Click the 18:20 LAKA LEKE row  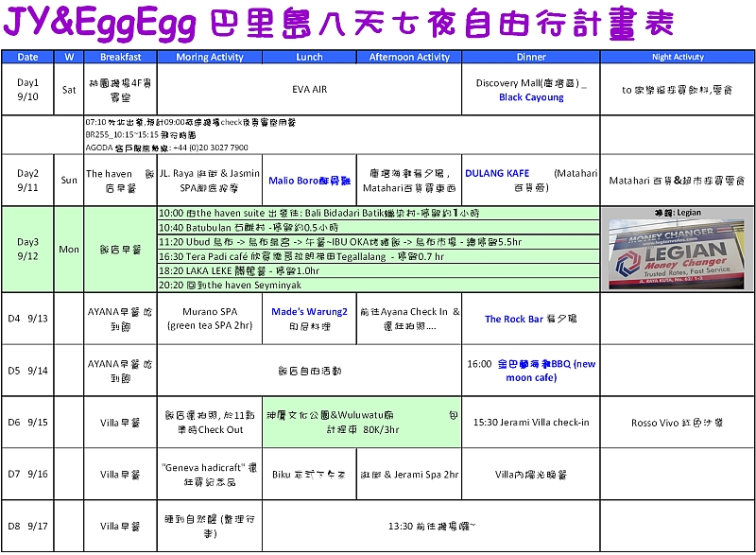pos(379,271)
